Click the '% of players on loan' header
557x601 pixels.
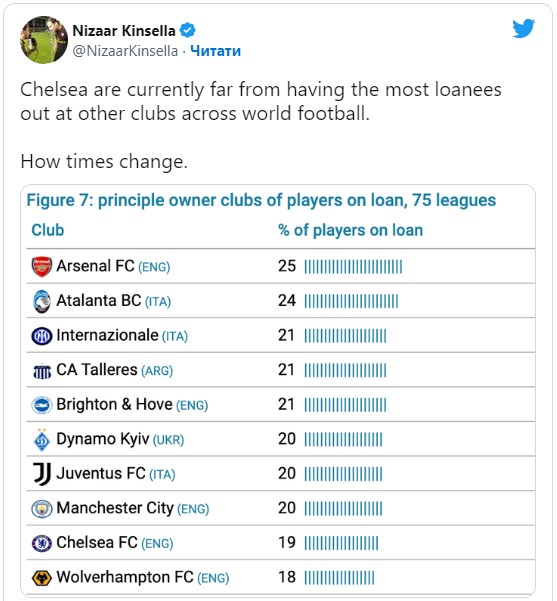click(350, 230)
